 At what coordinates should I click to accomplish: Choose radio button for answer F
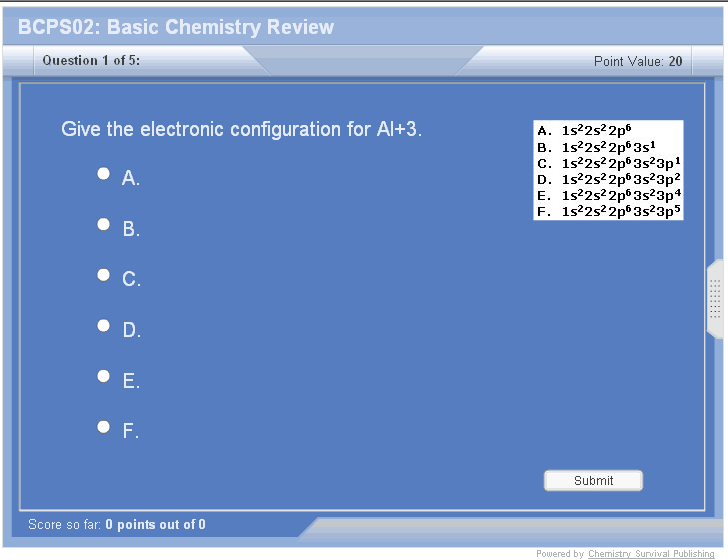coord(104,427)
